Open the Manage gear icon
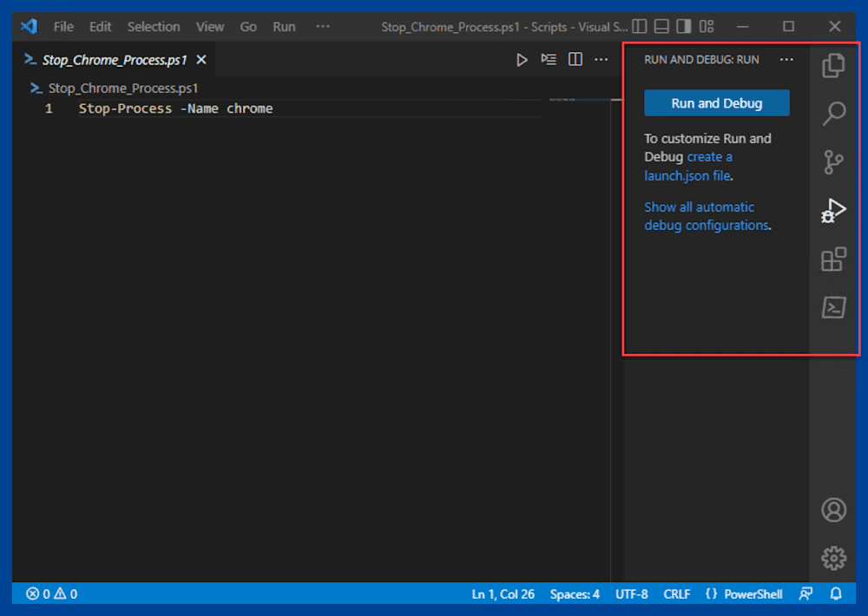 point(833,558)
